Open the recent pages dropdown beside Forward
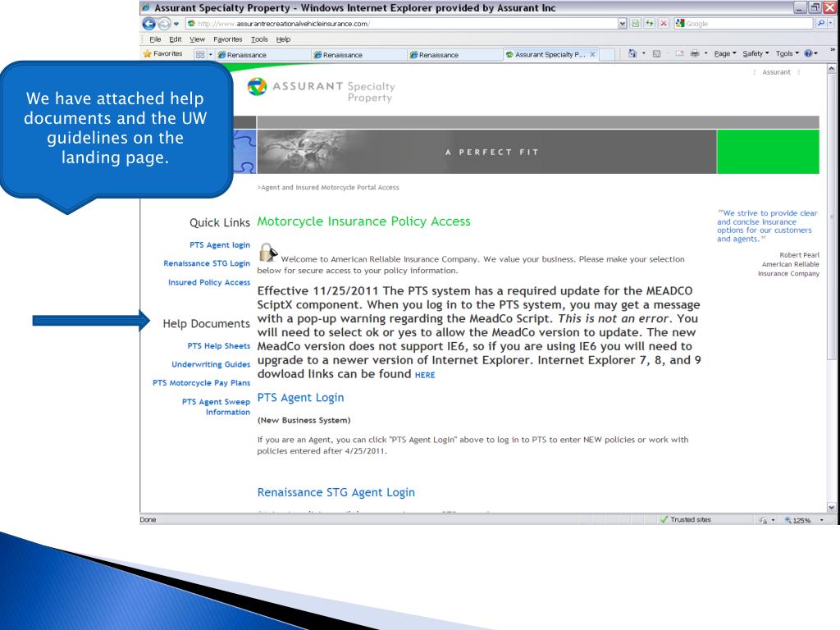Image resolution: width=840 pixels, height=630 pixels. (x=176, y=24)
